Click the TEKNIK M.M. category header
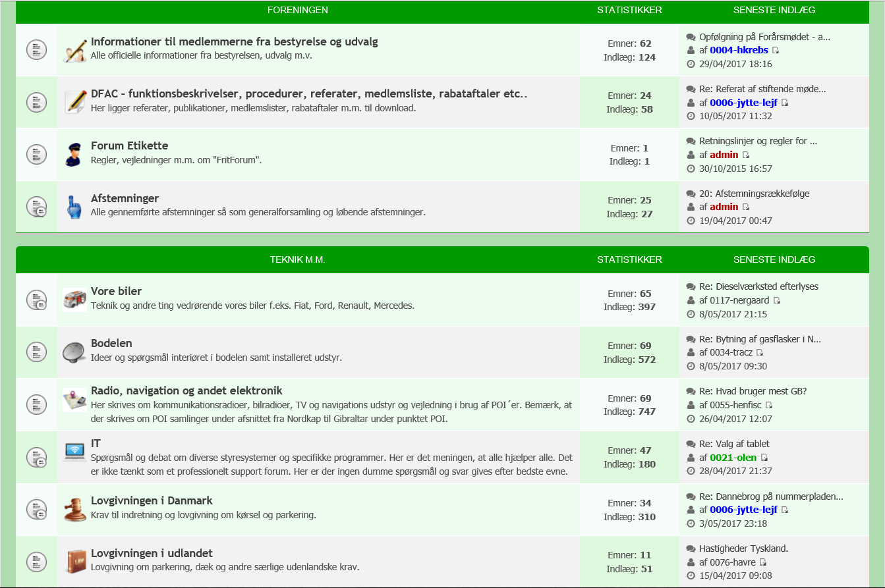Image resolution: width=885 pixels, height=588 pixels. (x=298, y=259)
